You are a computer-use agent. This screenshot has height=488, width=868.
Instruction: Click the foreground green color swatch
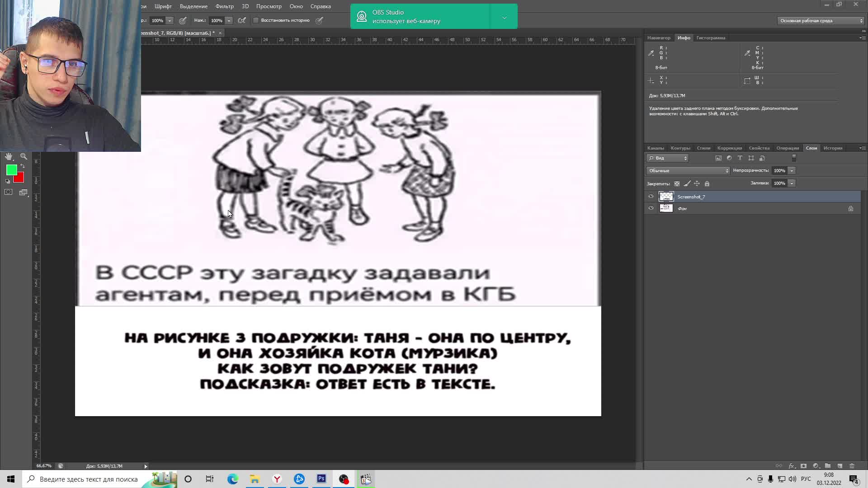click(x=11, y=171)
